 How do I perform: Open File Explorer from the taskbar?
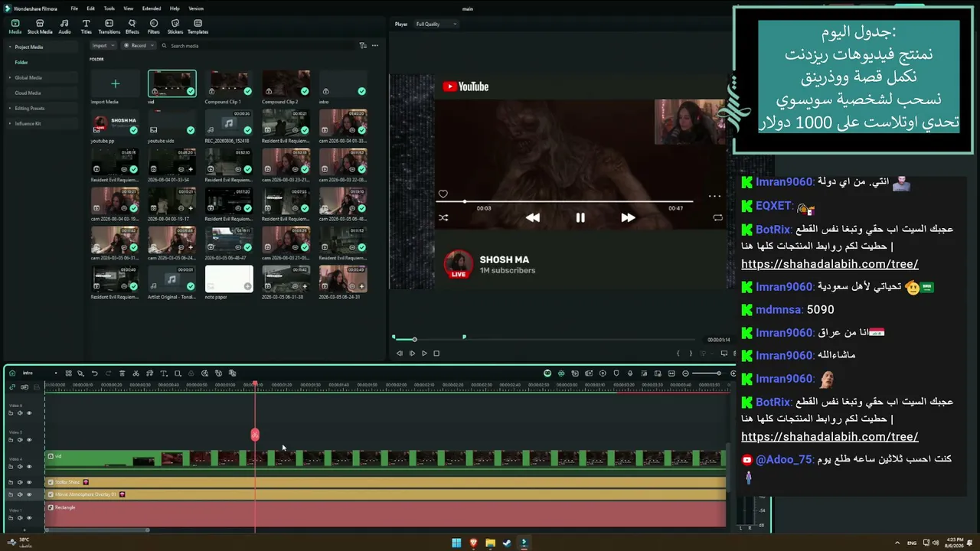pos(490,543)
